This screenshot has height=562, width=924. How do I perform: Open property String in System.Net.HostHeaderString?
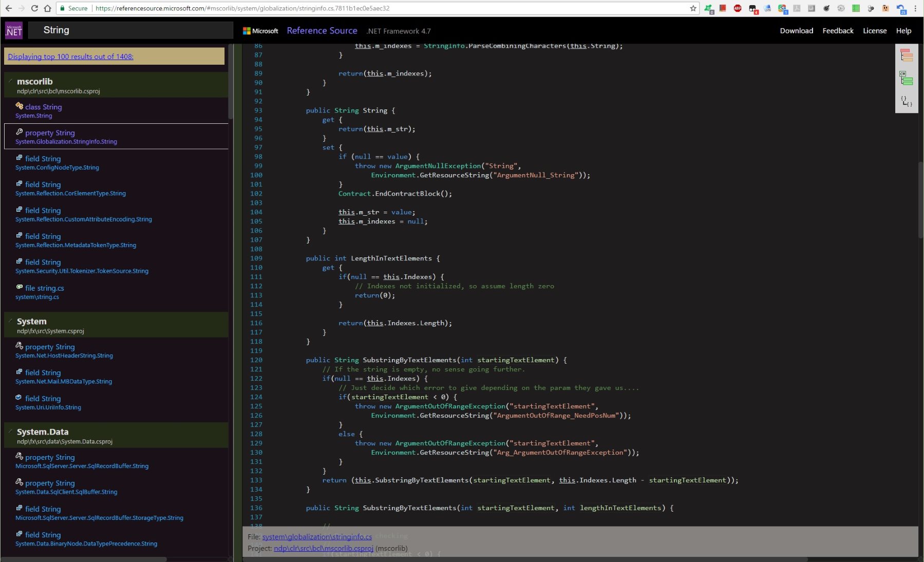pos(116,350)
